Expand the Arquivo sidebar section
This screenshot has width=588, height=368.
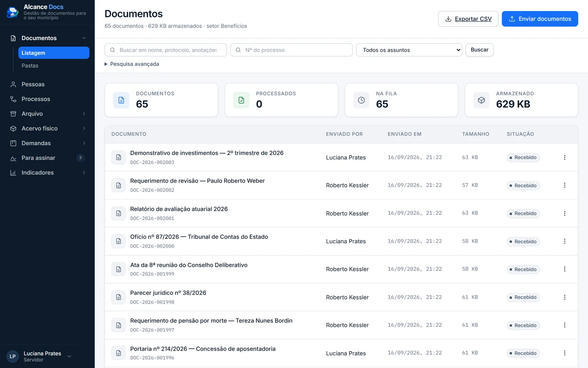pyautogui.click(x=84, y=114)
